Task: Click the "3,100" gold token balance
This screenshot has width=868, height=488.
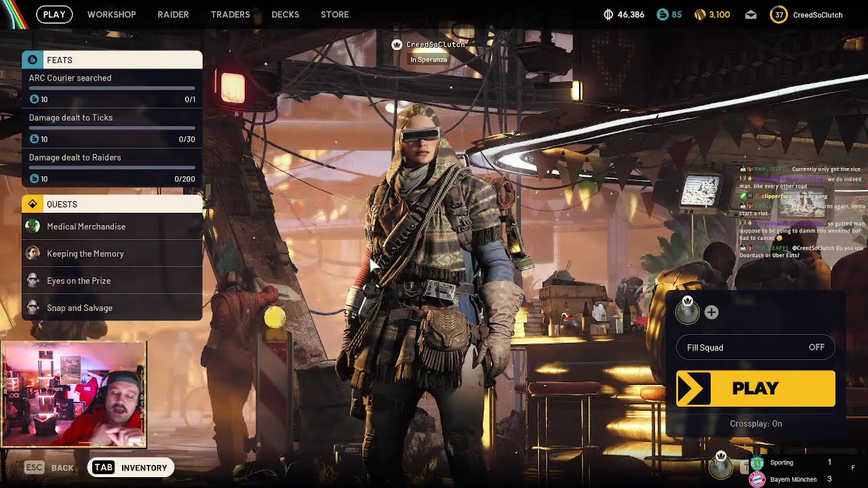Action: click(x=719, y=14)
